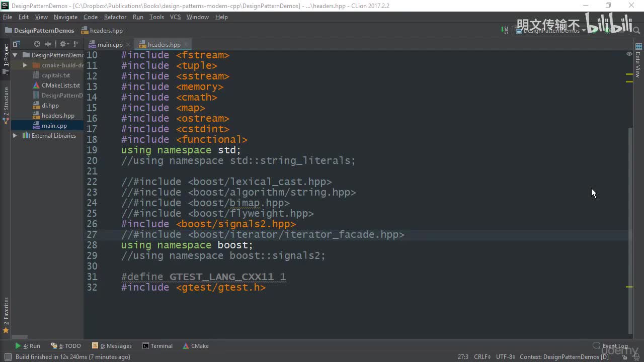The width and height of the screenshot is (644, 362).
Task: Click the External Libraries tree item label
Action: tap(54, 136)
